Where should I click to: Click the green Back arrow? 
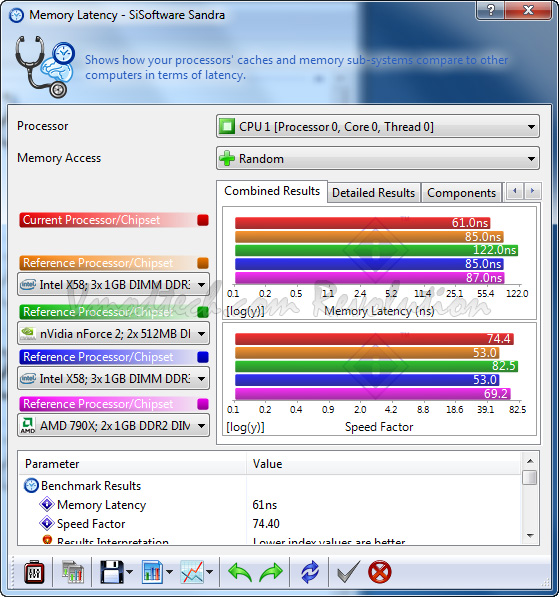240,572
